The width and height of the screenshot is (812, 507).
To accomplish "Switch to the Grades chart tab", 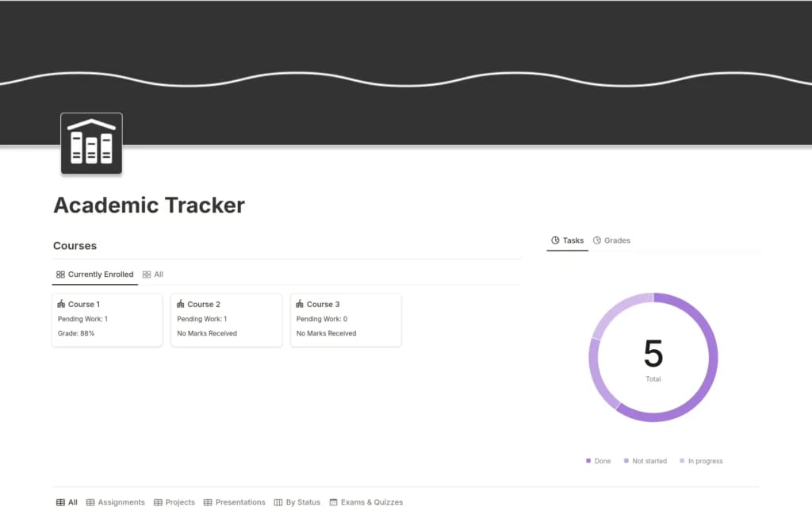I will tap(611, 240).
